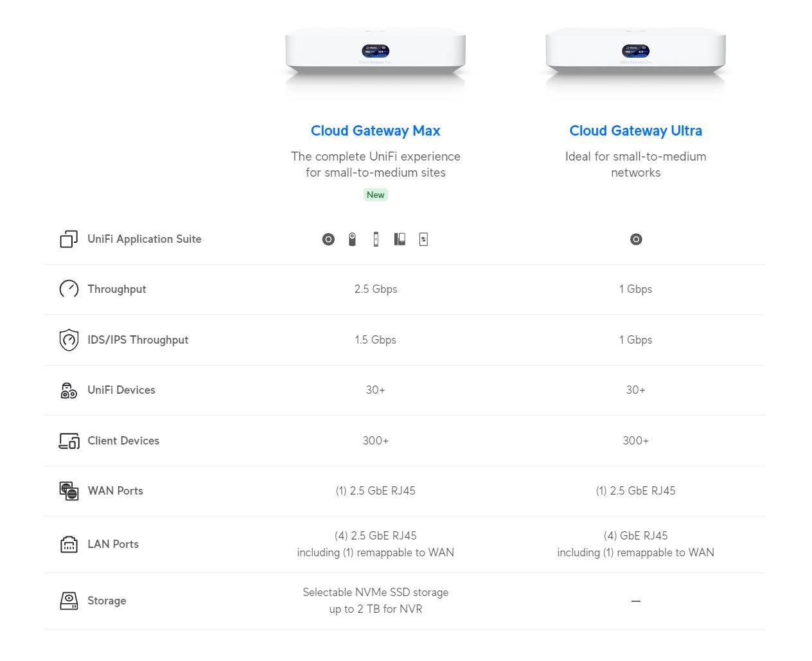Click the UniFi Application Suite row icon
The height and width of the screenshot is (661, 812).
pos(69,240)
